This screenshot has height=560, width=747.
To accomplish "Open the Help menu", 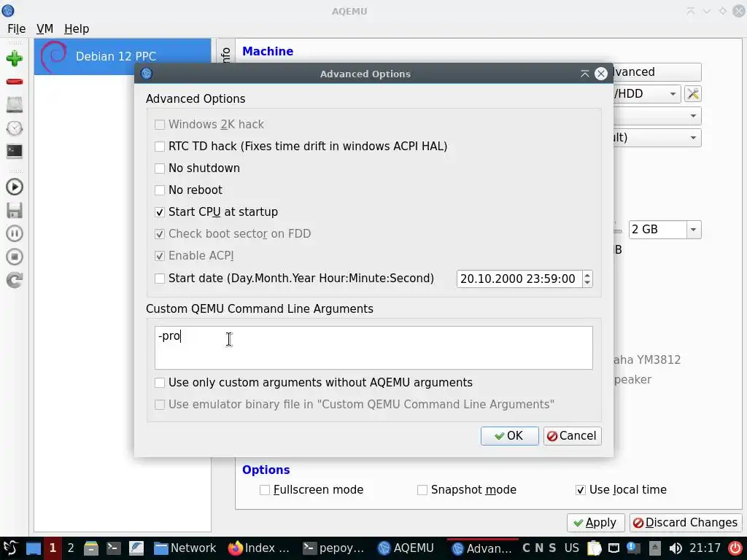I will [x=77, y=29].
